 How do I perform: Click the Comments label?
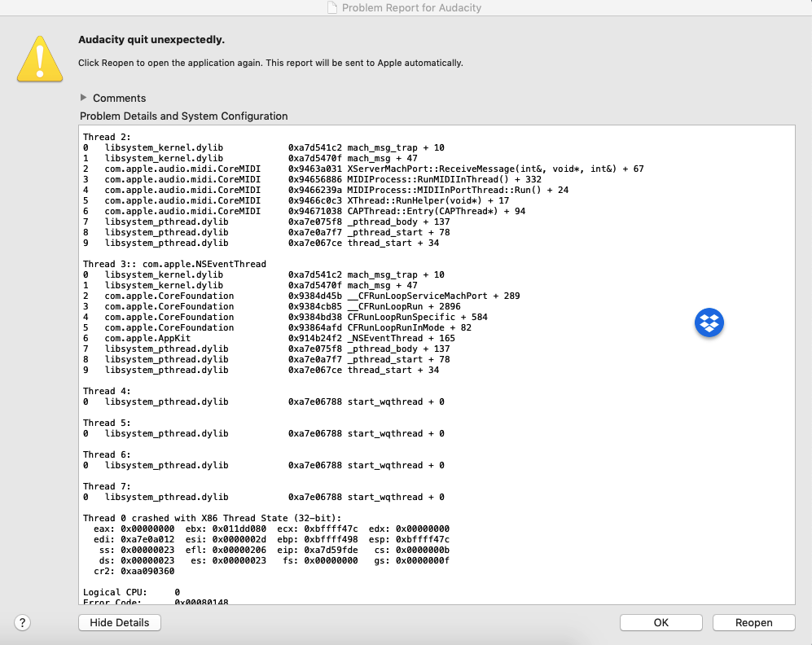(x=119, y=98)
